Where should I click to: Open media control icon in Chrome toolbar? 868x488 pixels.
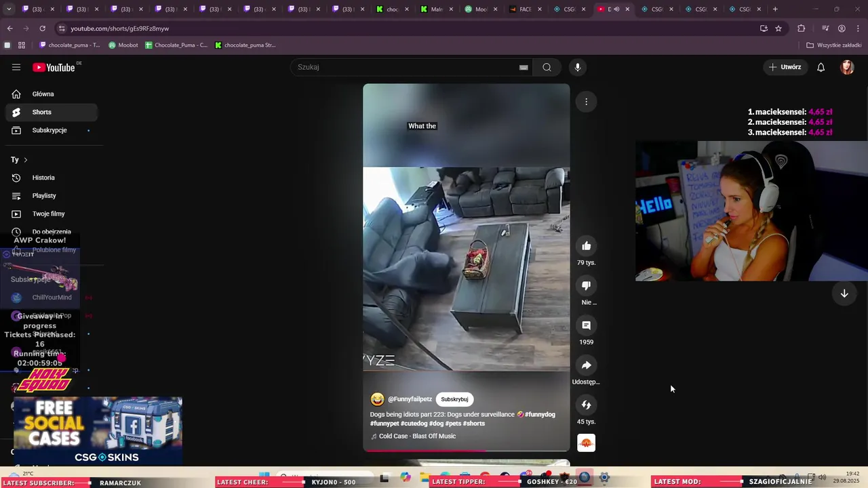click(x=825, y=28)
